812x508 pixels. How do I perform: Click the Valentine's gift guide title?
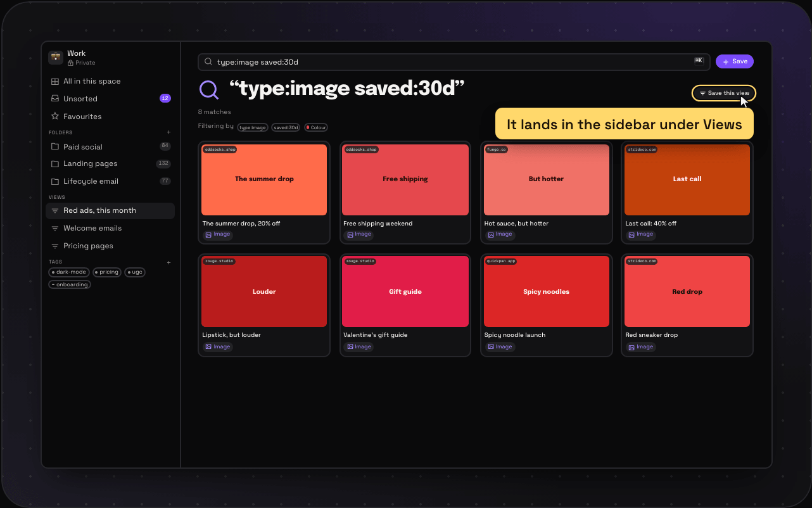click(376, 335)
